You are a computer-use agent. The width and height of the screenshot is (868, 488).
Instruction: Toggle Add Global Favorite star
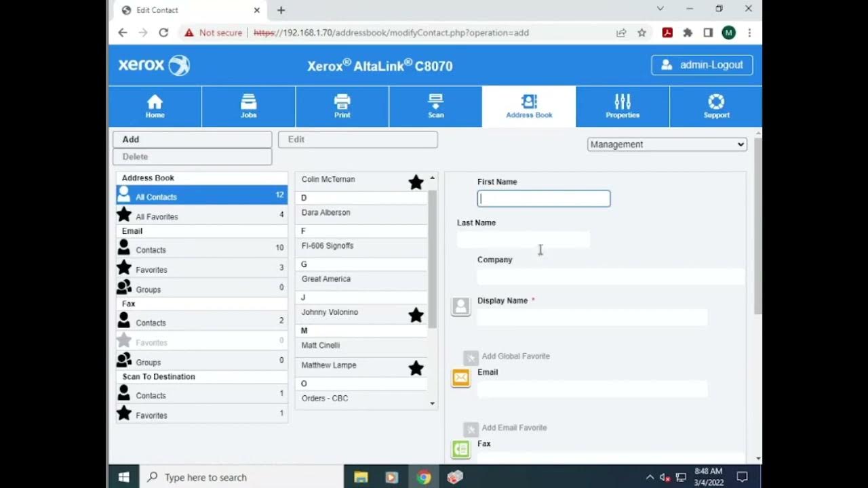pyautogui.click(x=471, y=358)
